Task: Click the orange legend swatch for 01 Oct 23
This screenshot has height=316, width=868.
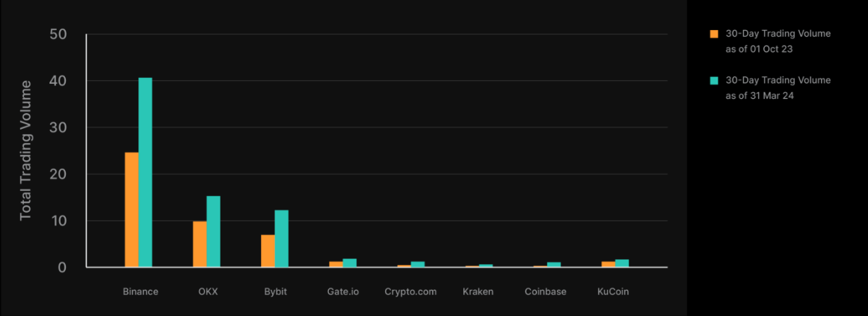Action: pos(713,34)
